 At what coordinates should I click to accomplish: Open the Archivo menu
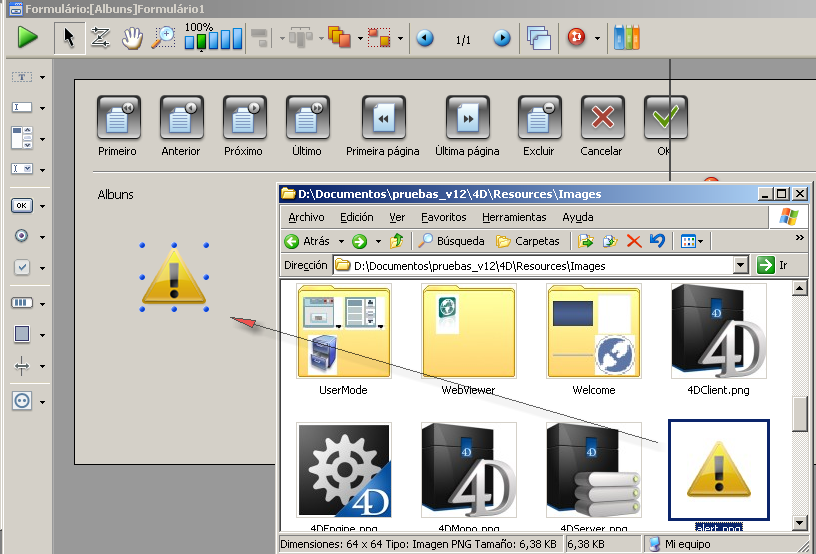pyautogui.click(x=306, y=217)
